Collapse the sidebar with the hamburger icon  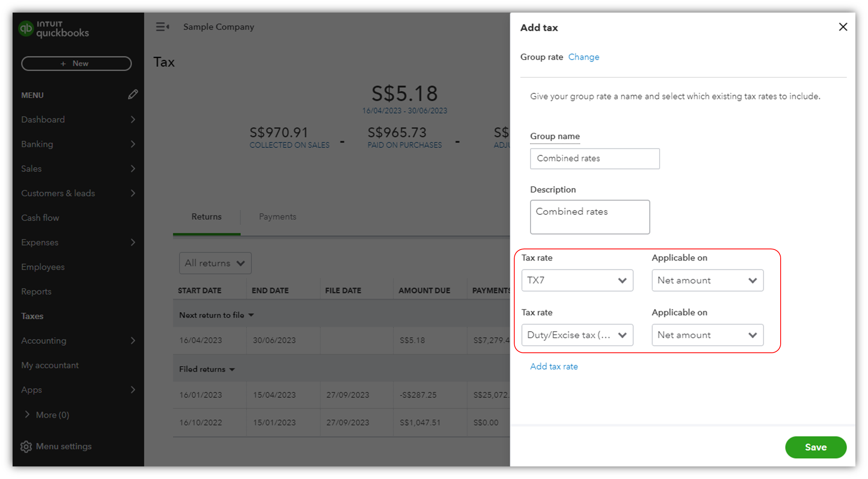tap(162, 27)
